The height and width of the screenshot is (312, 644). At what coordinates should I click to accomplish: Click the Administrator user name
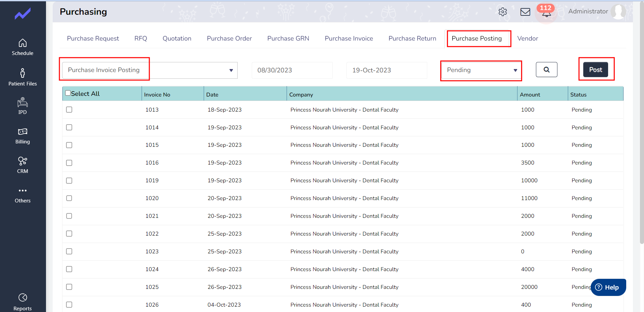point(588,11)
